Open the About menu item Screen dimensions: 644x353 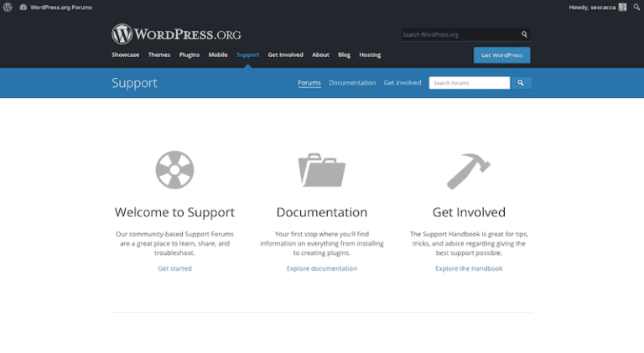pos(320,55)
